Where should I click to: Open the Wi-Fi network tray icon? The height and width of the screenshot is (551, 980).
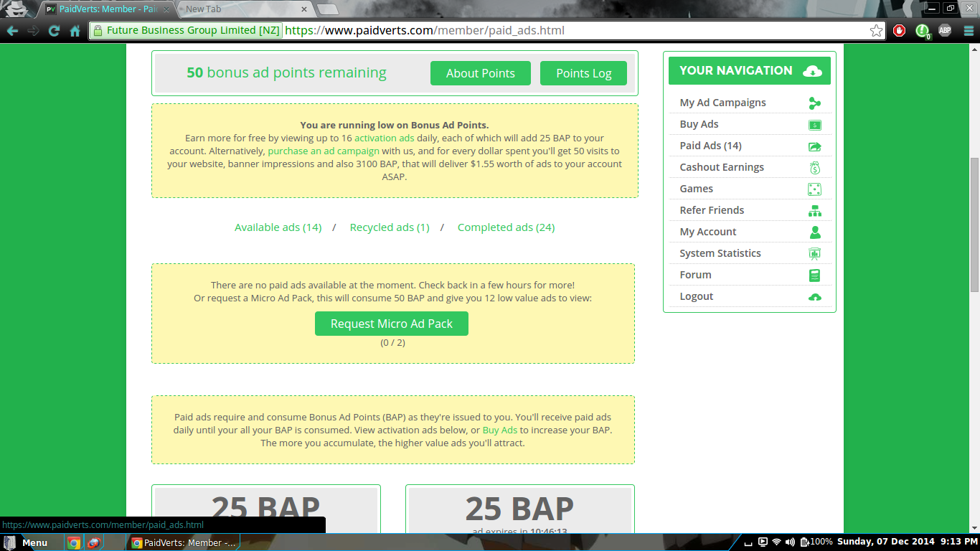click(x=776, y=542)
